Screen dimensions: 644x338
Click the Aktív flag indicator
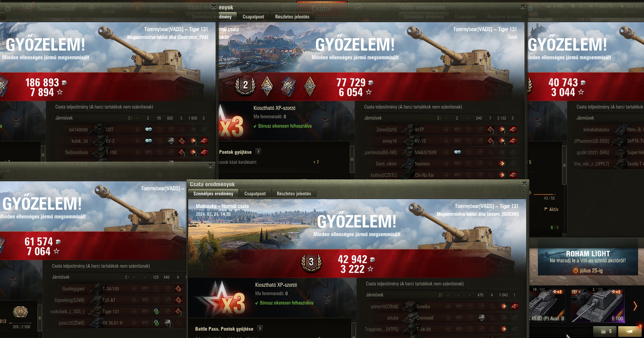click(551, 209)
